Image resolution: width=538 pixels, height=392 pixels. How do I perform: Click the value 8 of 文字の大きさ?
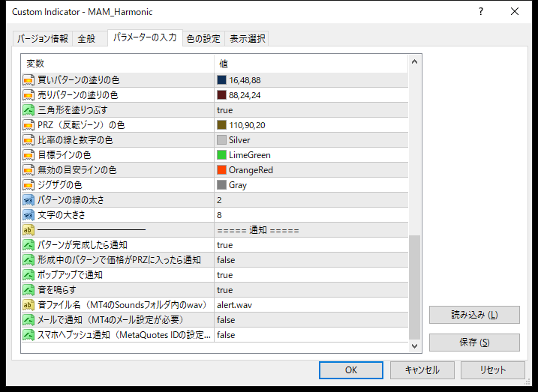(x=311, y=215)
